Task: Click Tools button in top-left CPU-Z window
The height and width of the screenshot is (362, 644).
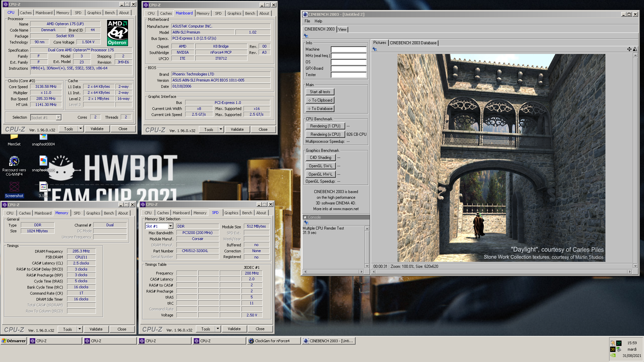Action: click(x=68, y=129)
